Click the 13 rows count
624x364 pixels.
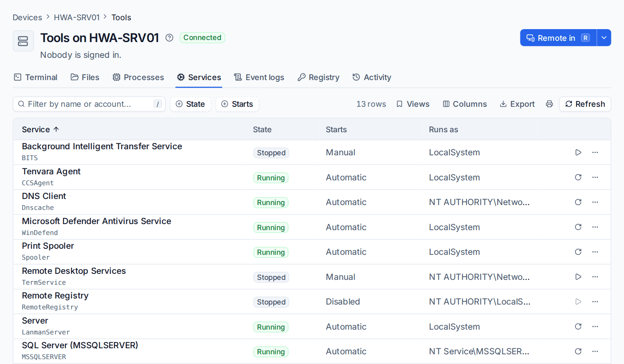pos(371,104)
